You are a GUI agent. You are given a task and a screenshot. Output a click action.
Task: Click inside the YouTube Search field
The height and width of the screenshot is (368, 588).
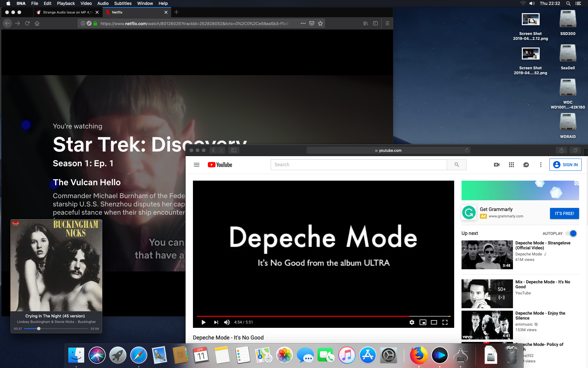point(359,165)
